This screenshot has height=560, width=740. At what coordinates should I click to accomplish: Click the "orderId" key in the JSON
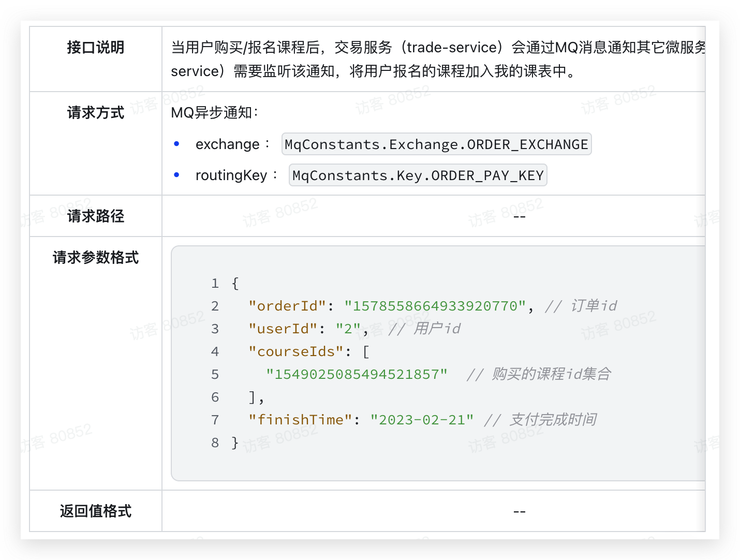coord(287,306)
